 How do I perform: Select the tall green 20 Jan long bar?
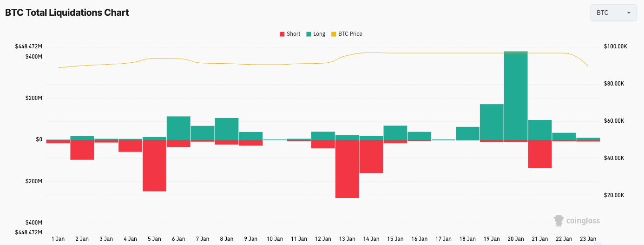coord(516,95)
